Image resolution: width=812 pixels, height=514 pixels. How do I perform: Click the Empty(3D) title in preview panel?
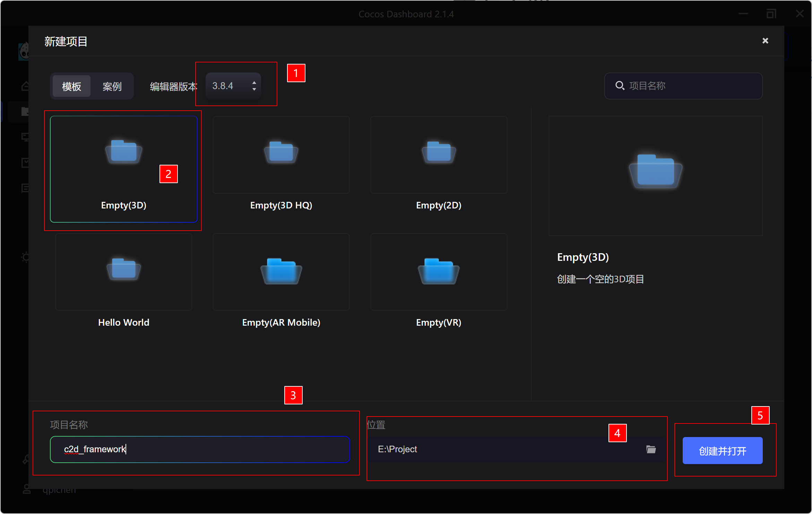tap(583, 257)
